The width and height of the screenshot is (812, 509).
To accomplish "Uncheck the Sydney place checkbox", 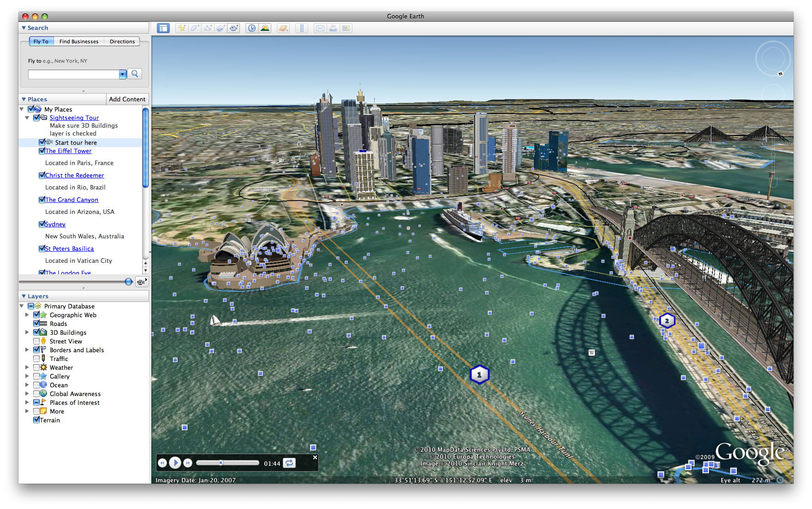I will (42, 224).
